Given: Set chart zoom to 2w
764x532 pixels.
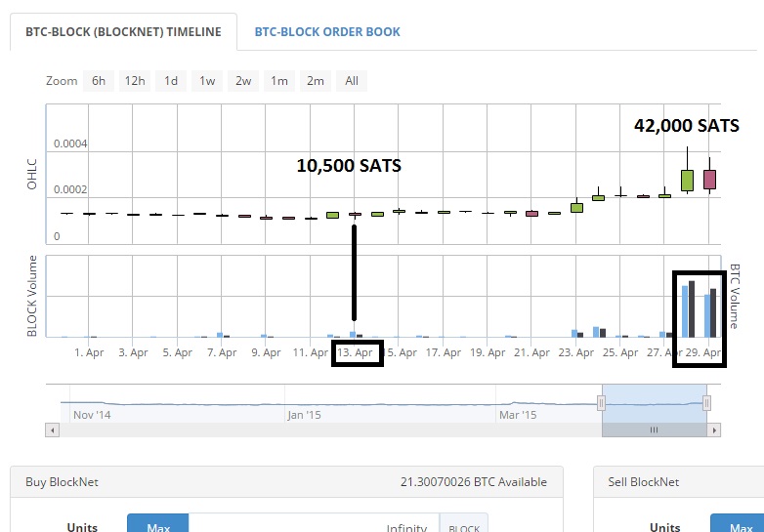Looking at the screenshot, I should [x=243, y=81].
